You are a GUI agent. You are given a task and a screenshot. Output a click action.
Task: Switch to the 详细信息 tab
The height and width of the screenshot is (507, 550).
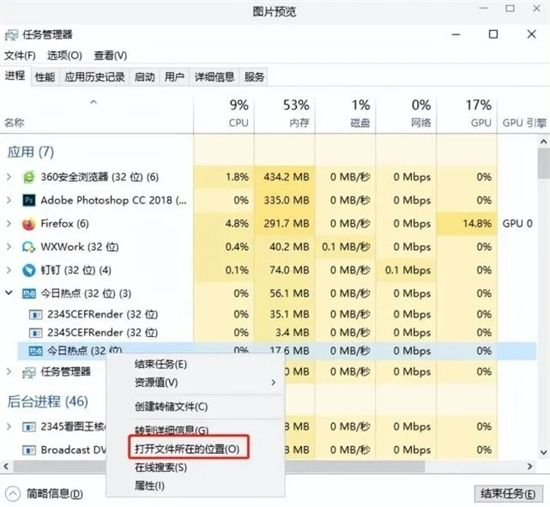point(214,77)
